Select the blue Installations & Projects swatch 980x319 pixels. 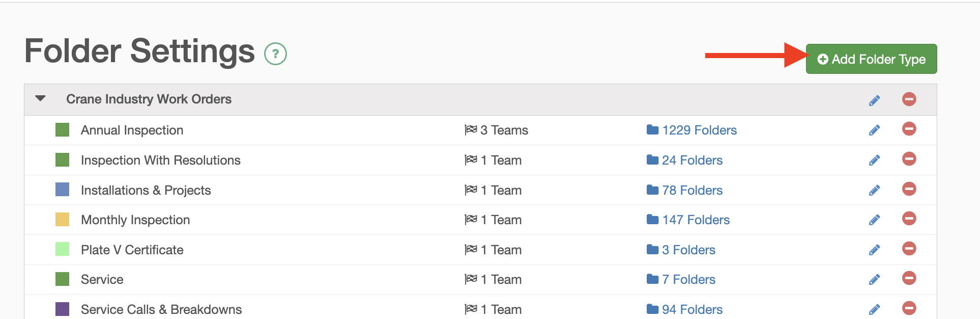[x=62, y=190]
